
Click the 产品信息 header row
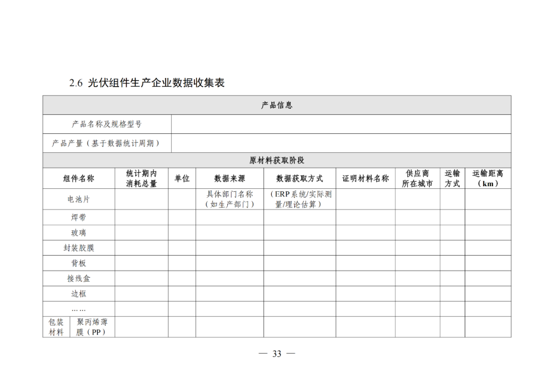[276, 105]
